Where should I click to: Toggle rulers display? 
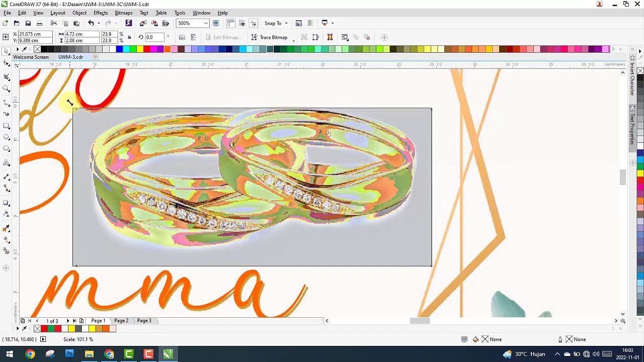click(x=230, y=23)
